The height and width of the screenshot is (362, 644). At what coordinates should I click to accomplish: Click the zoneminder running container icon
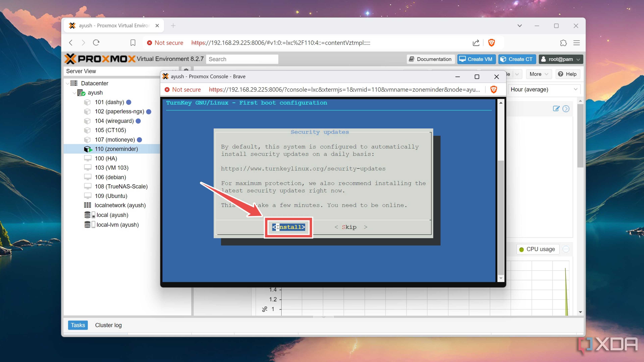pyautogui.click(x=88, y=149)
